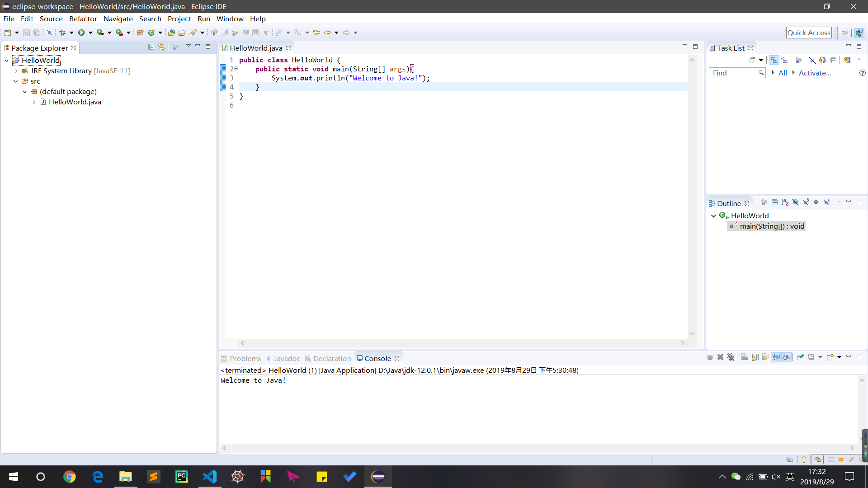Expand the JRE System Library node
This screenshot has width=868, height=488.
point(16,71)
